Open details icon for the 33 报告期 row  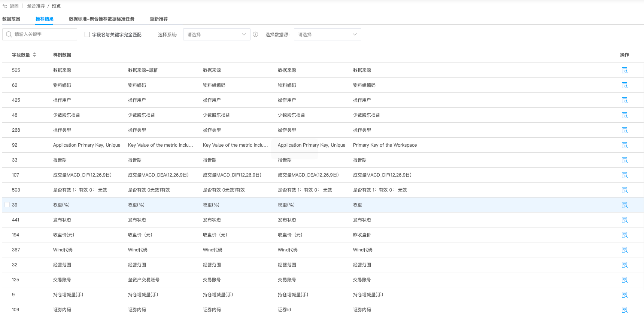coord(625,160)
